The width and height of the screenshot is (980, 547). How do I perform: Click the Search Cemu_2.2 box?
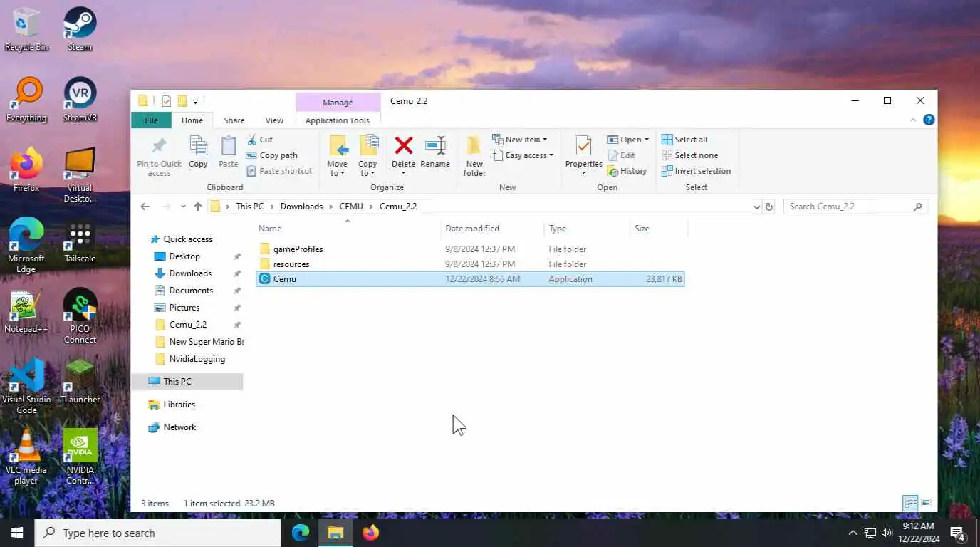(855, 207)
